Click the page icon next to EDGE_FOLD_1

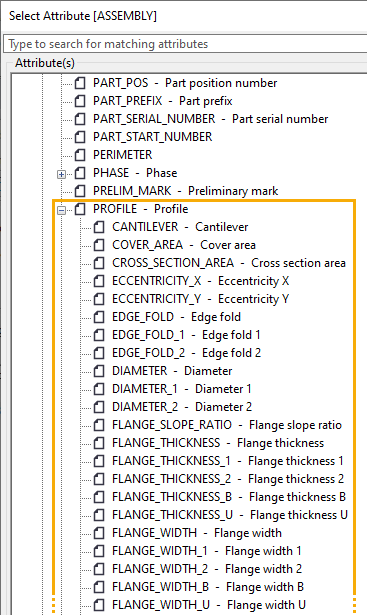click(99, 335)
